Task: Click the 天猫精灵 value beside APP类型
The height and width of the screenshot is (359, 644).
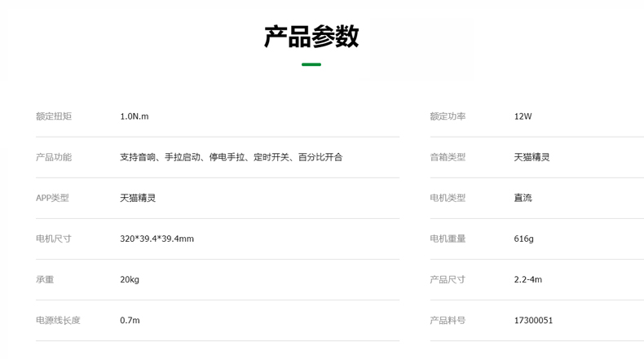Action: [x=138, y=198]
